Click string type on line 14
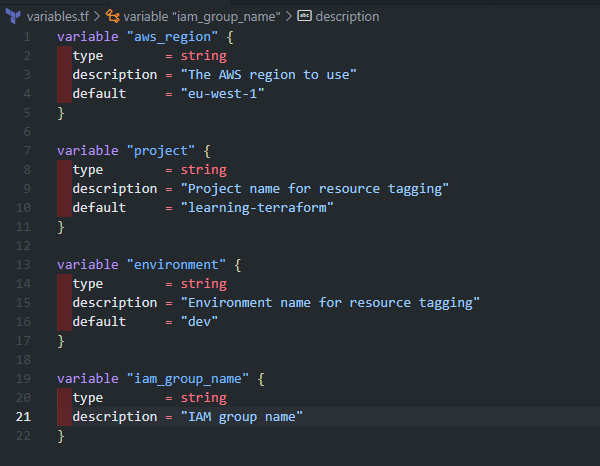The height and width of the screenshot is (466, 600). (x=204, y=284)
